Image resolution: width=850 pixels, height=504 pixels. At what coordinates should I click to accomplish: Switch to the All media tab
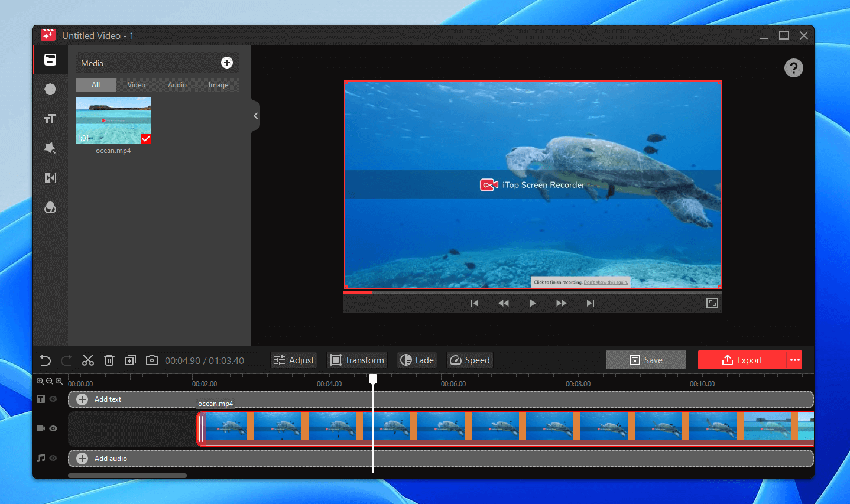coord(96,85)
